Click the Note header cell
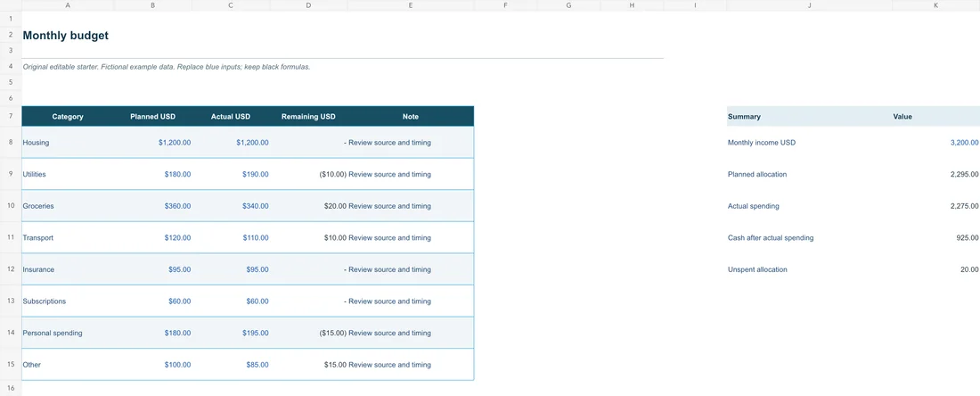980x396 pixels. [x=411, y=116]
